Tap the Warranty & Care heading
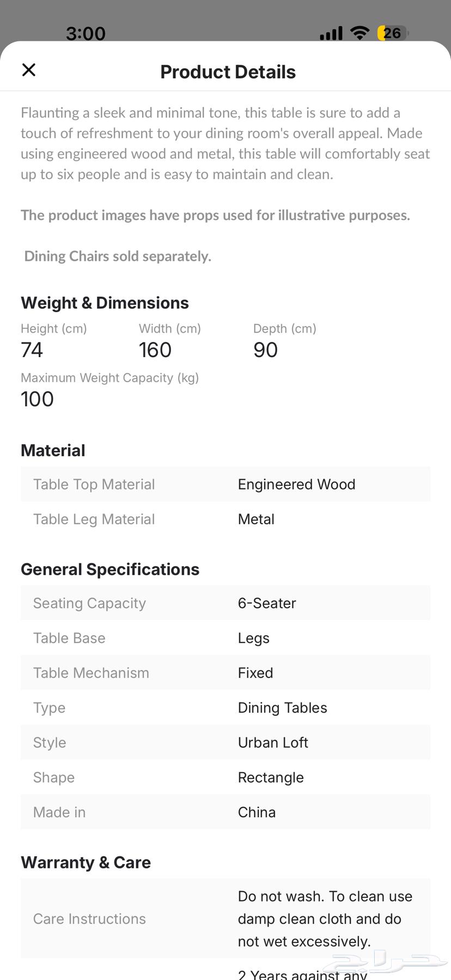This screenshot has width=451, height=980. pos(86,862)
